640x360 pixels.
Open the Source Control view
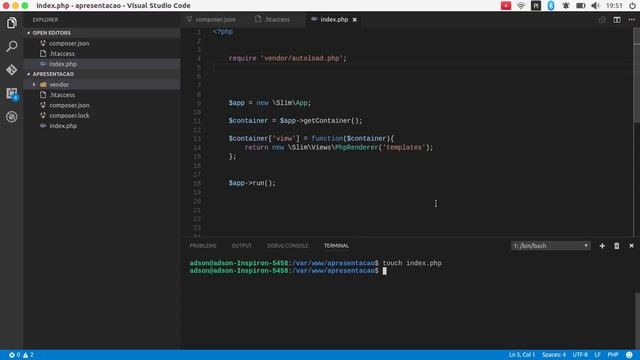click(11, 70)
